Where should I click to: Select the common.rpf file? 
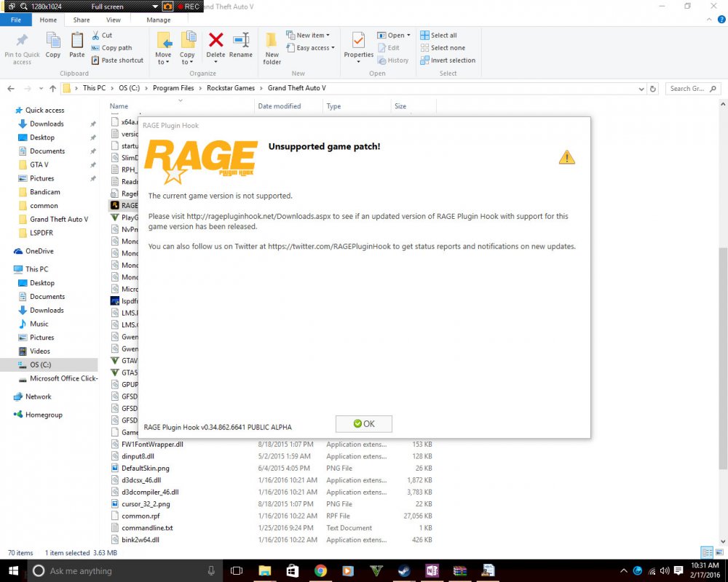point(141,516)
